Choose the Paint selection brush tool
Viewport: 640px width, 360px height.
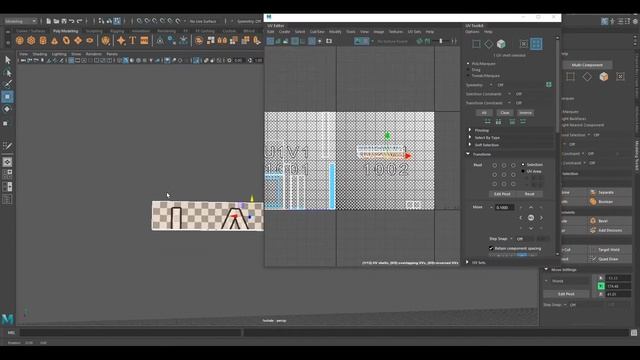[7, 84]
